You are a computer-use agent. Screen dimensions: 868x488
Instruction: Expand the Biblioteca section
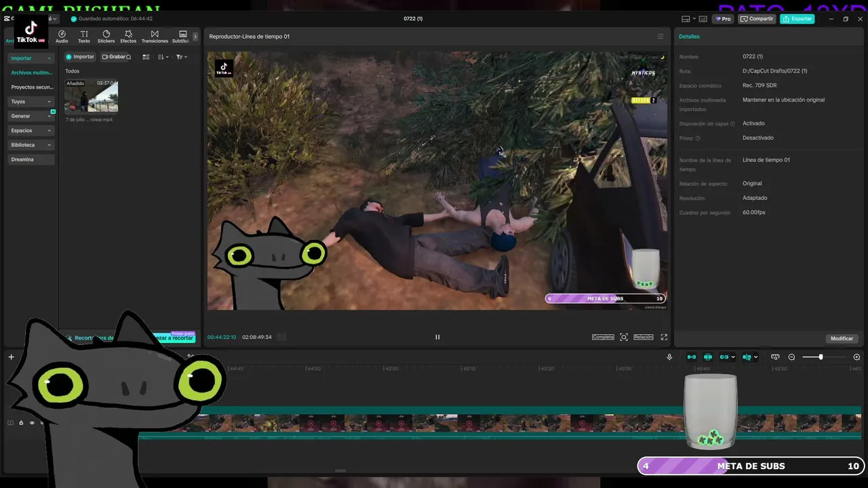(x=31, y=145)
